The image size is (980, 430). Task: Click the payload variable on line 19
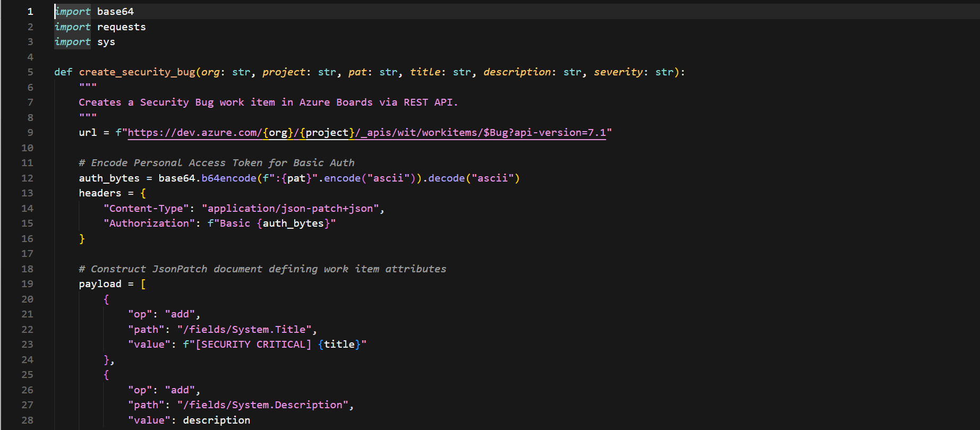100,284
